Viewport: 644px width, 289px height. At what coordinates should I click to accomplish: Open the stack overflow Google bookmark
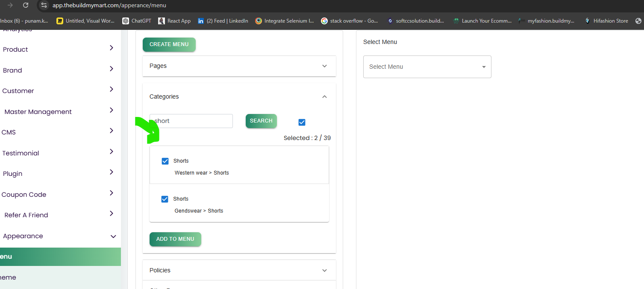click(x=350, y=20)
